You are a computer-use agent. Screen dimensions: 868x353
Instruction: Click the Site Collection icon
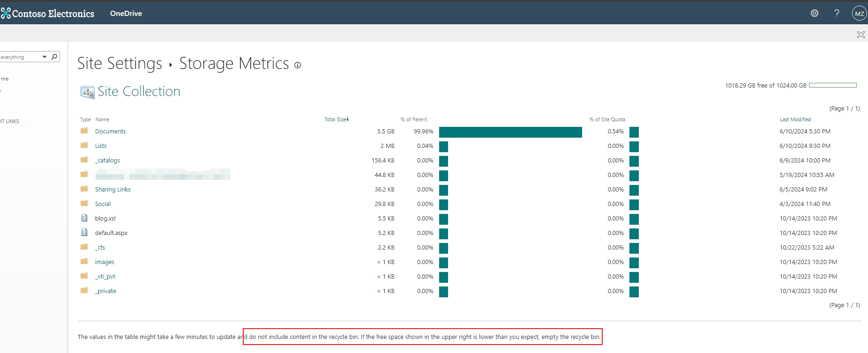pos(87,92)
